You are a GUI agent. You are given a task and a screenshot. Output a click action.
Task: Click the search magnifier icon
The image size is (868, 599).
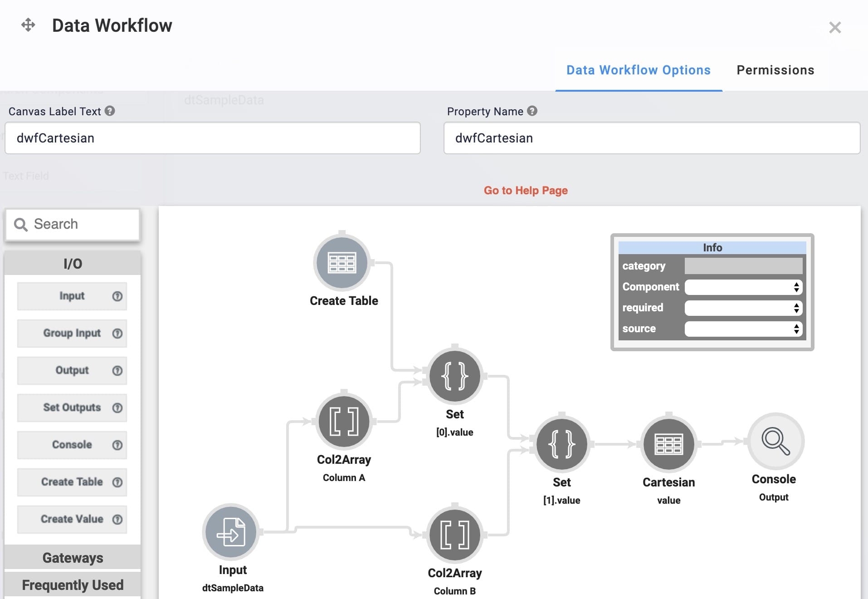21,224
